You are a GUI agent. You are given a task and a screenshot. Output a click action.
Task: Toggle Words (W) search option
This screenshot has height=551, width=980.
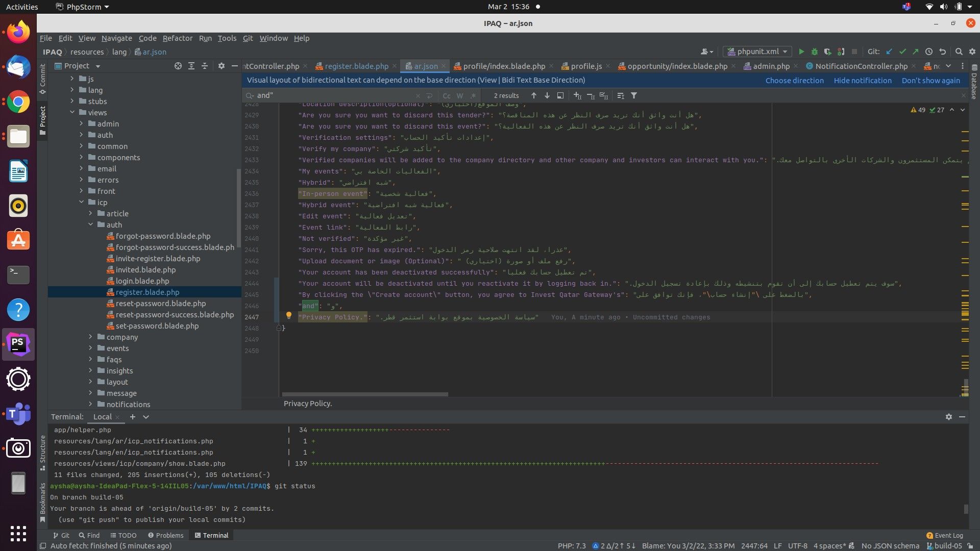pos(460,95)
